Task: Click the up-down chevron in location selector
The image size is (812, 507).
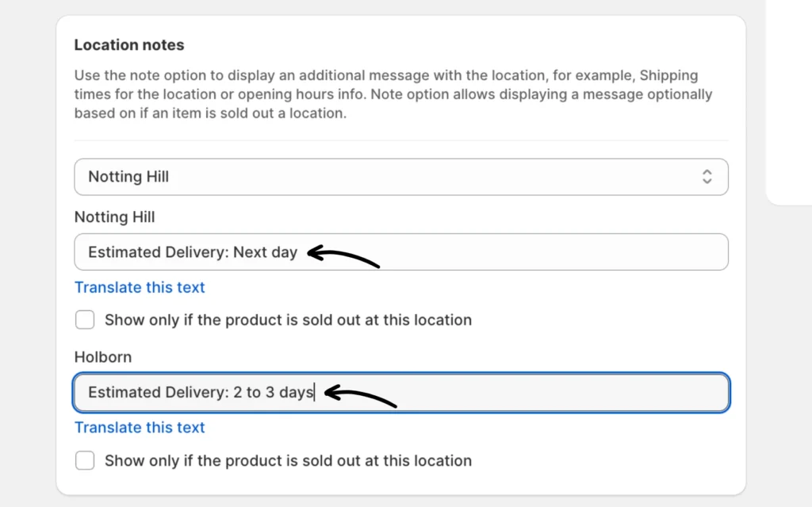Action: click(707, 177)
